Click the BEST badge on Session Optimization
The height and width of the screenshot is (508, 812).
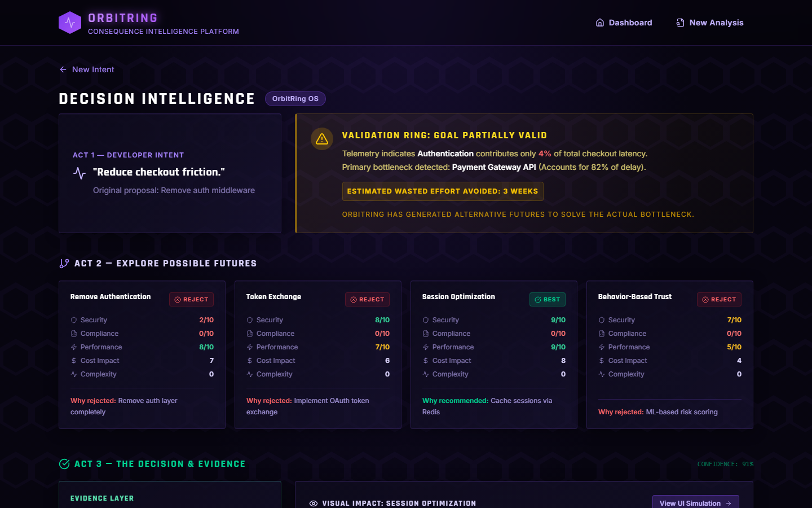pos(548,300)
